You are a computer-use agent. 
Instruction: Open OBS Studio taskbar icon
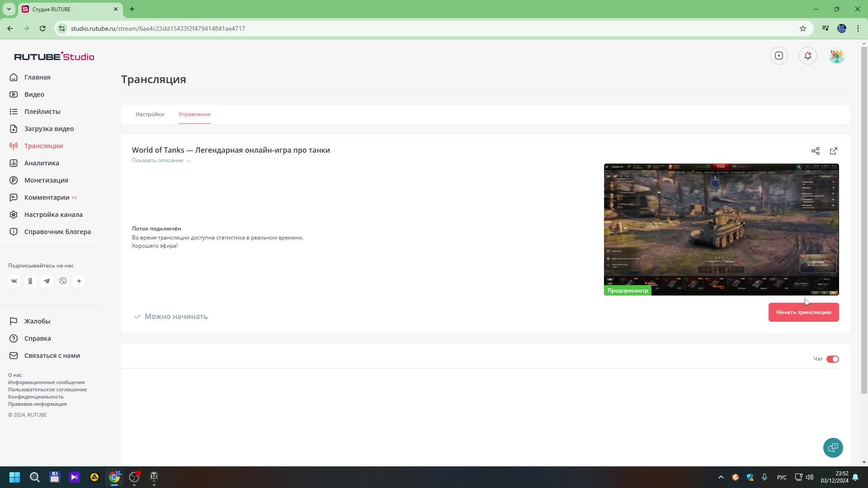(134, 477)
